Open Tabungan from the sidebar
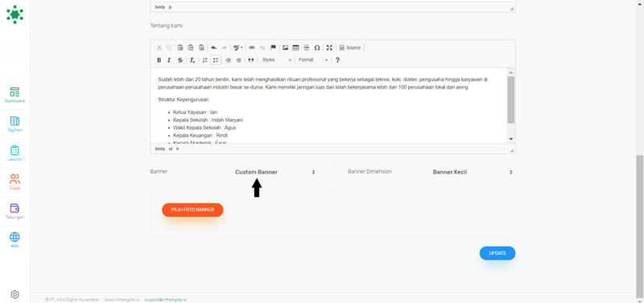This screenshot has height=303, width=644. pos(14,211)
